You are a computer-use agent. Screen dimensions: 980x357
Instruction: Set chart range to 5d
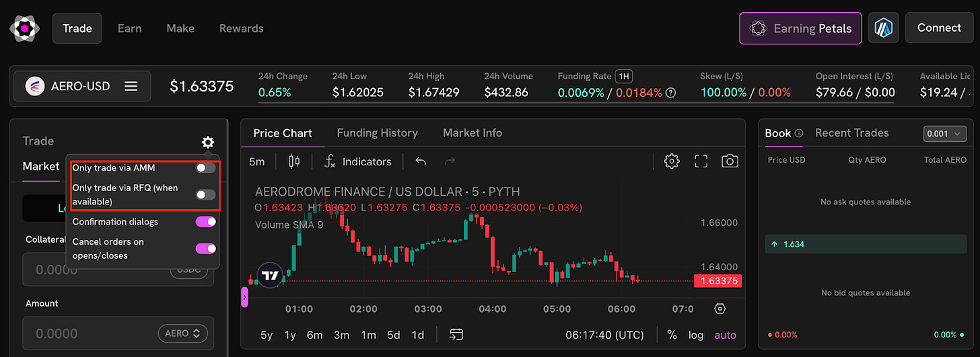(x=394, y=335)
